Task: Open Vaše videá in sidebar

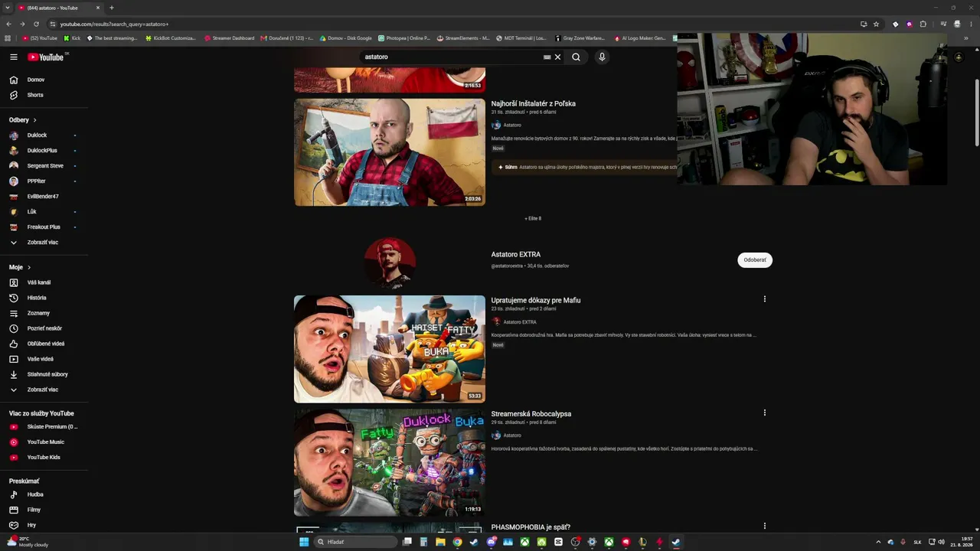Action: [41, 359]
